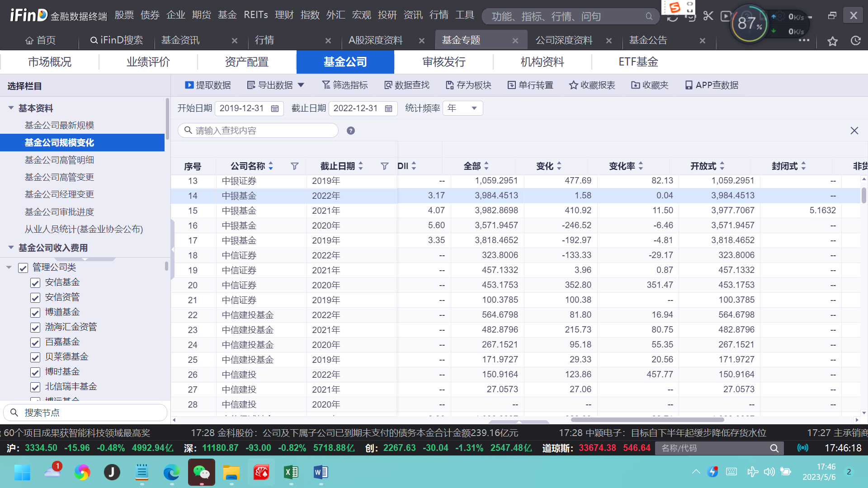This screenshot has width=868, height=488.
Task: Open the 宏观 menu item
Action: [x=361, y=15]
